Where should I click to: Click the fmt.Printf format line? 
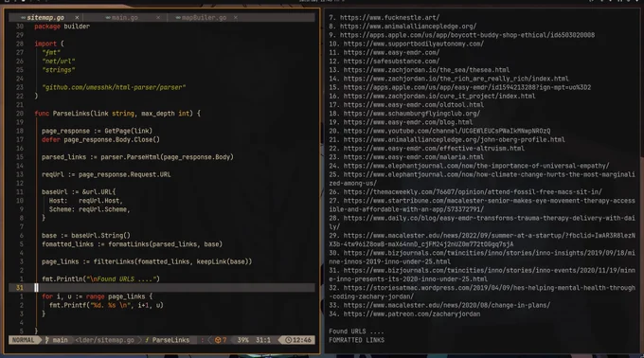click(106, 305)
